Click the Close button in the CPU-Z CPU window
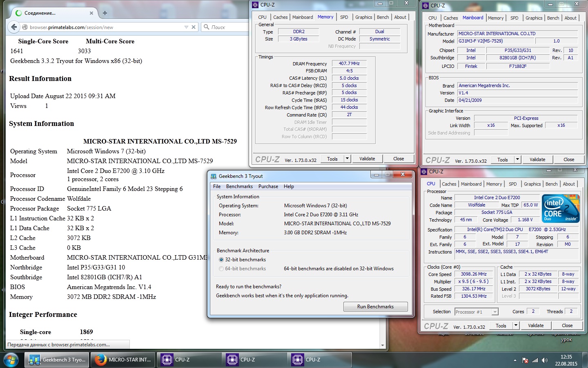588x368 pixels. (567, 325)
